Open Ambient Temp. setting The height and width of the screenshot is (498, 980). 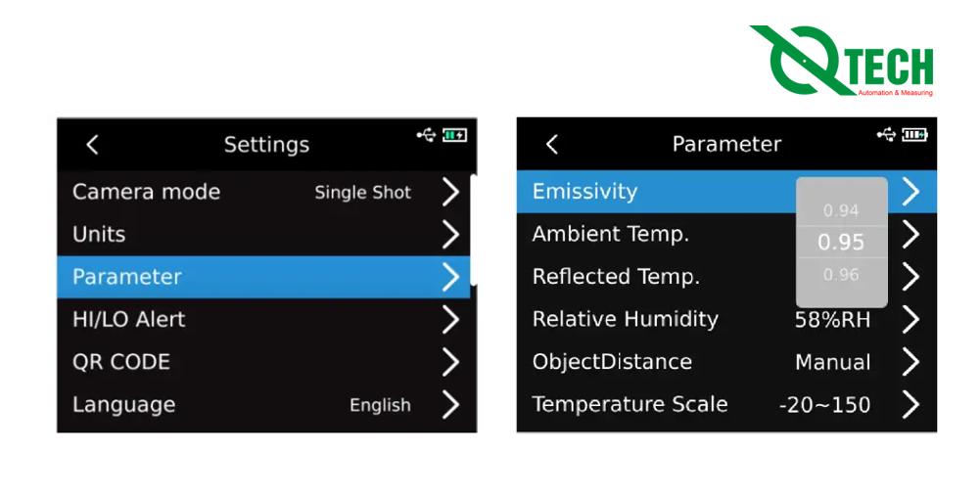tap(611, 235)
